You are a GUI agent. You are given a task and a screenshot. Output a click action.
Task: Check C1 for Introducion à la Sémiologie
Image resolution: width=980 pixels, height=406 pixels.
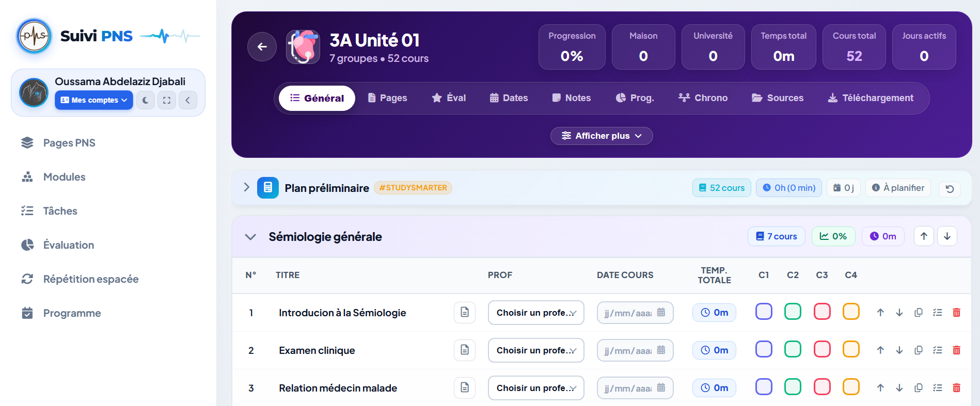point(764,312)
